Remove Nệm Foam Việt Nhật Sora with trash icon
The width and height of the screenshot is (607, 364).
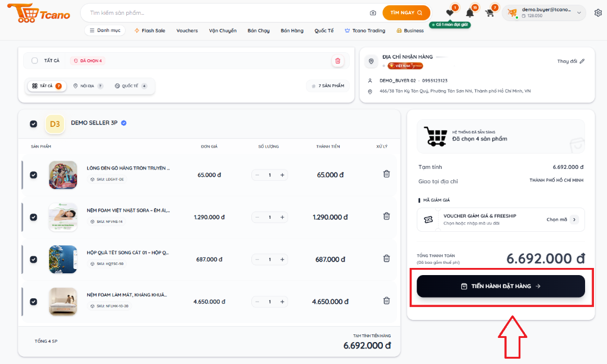tap(386, 216)
